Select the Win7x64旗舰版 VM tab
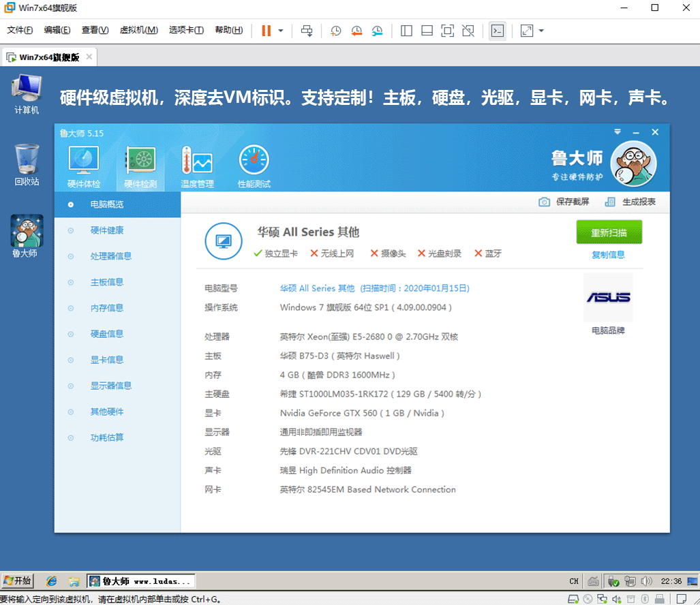 coord(49,57)
